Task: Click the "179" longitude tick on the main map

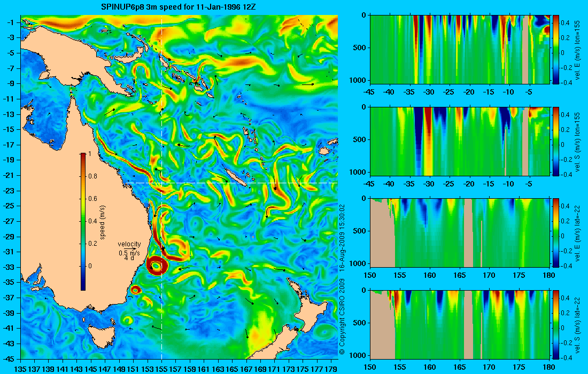Action: click(x=330, y=369)
